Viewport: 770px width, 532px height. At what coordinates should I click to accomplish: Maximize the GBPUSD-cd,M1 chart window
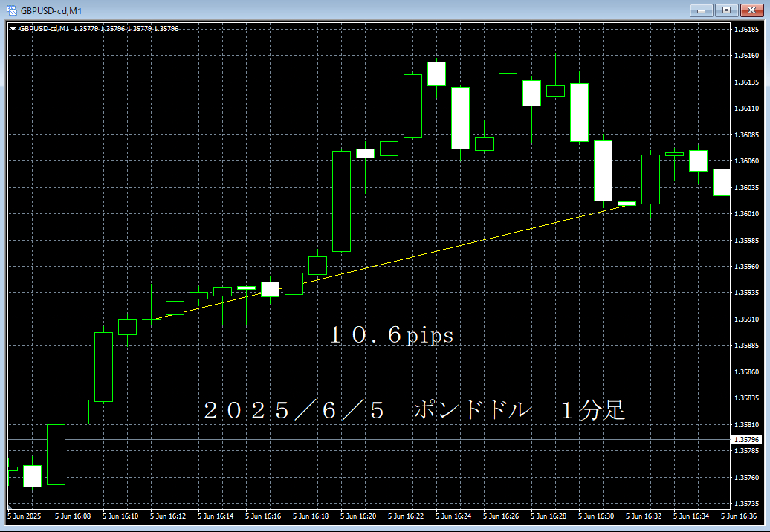(726, 10)
